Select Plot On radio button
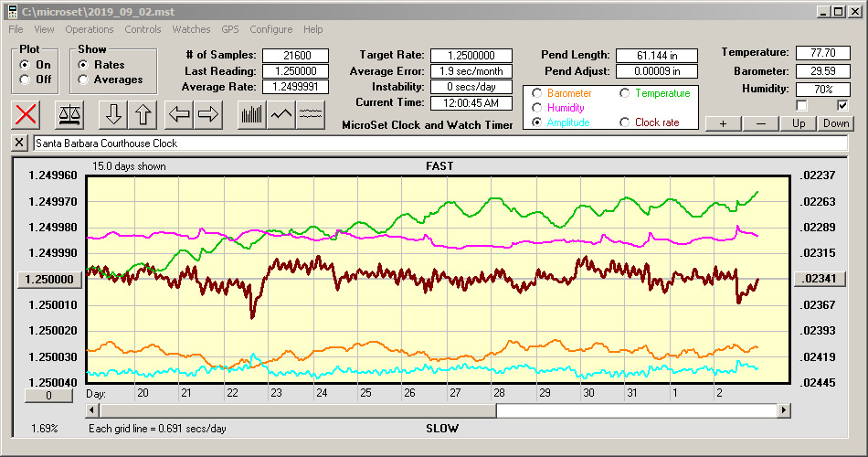Screen dimensions: 868x457 [25, 65]
